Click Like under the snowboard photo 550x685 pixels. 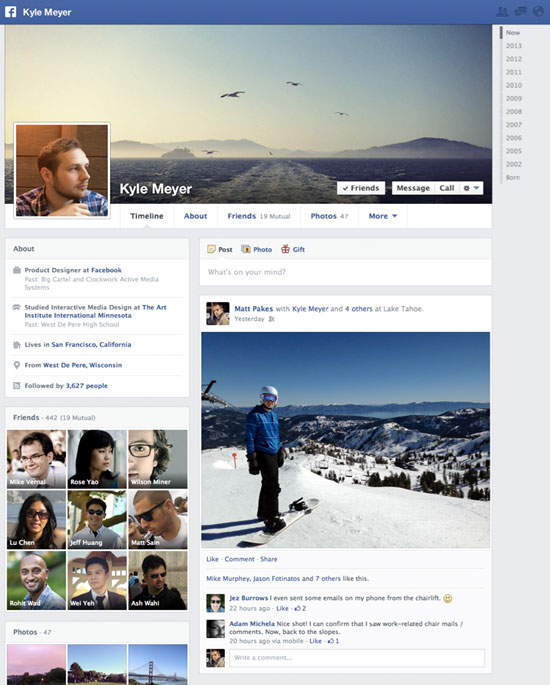pyautogui.click(x=212, y=559)
